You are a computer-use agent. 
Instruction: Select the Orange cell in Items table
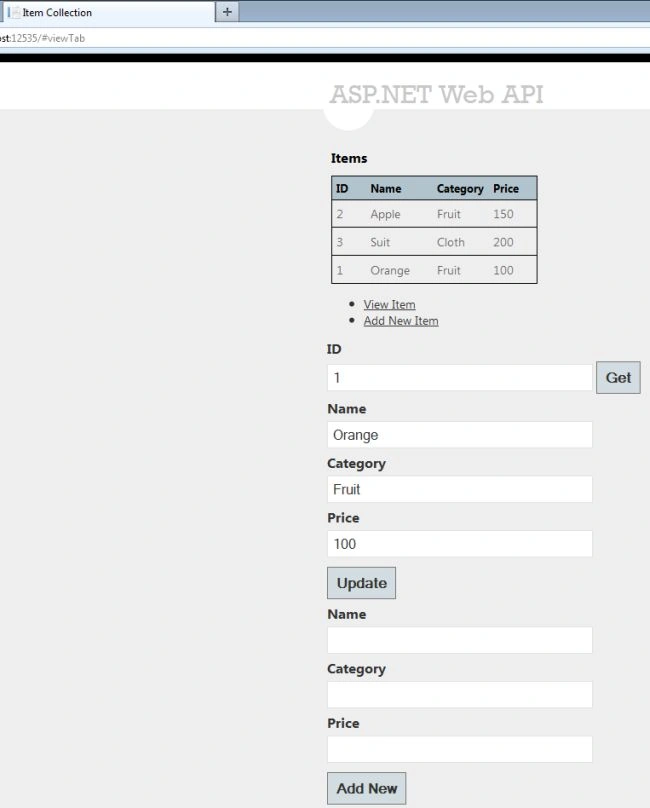[x=390, y=271]
